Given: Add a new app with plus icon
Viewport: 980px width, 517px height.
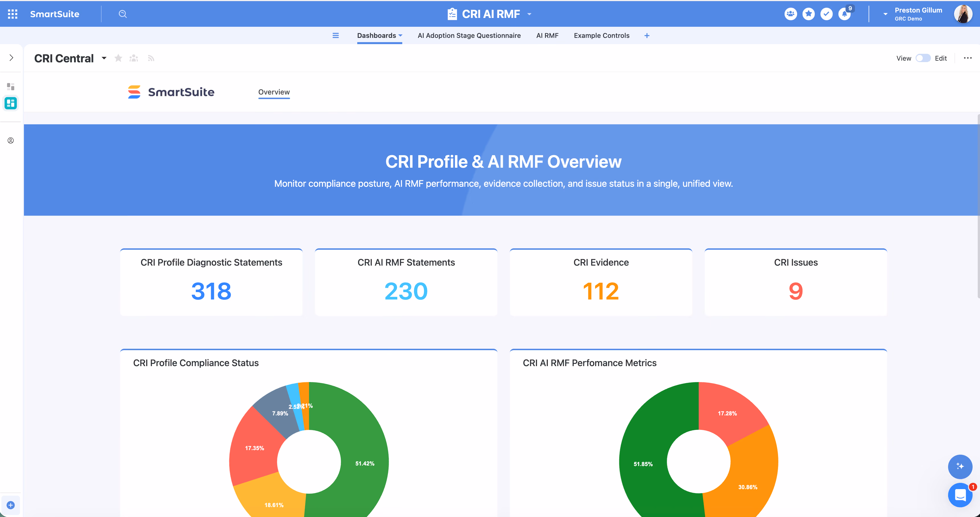Looking at the screenshot, I should point(647,35).
